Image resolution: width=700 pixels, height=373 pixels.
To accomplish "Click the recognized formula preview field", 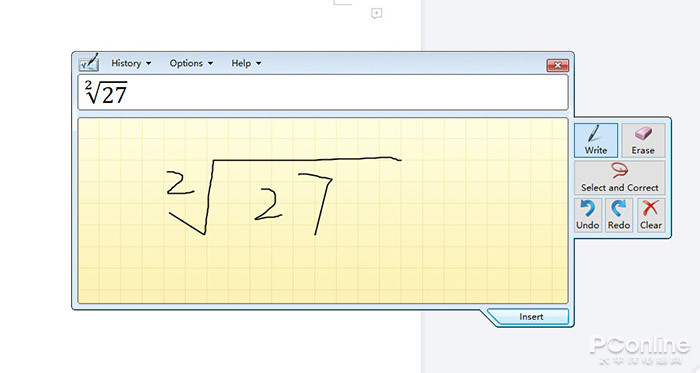I will click(x=323, y=92).
